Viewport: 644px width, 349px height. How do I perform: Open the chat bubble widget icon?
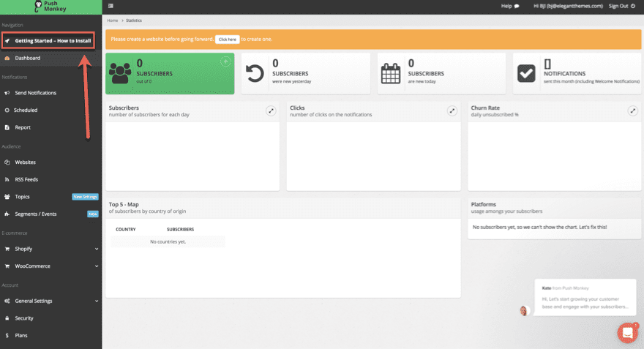(x=627, y=332)
